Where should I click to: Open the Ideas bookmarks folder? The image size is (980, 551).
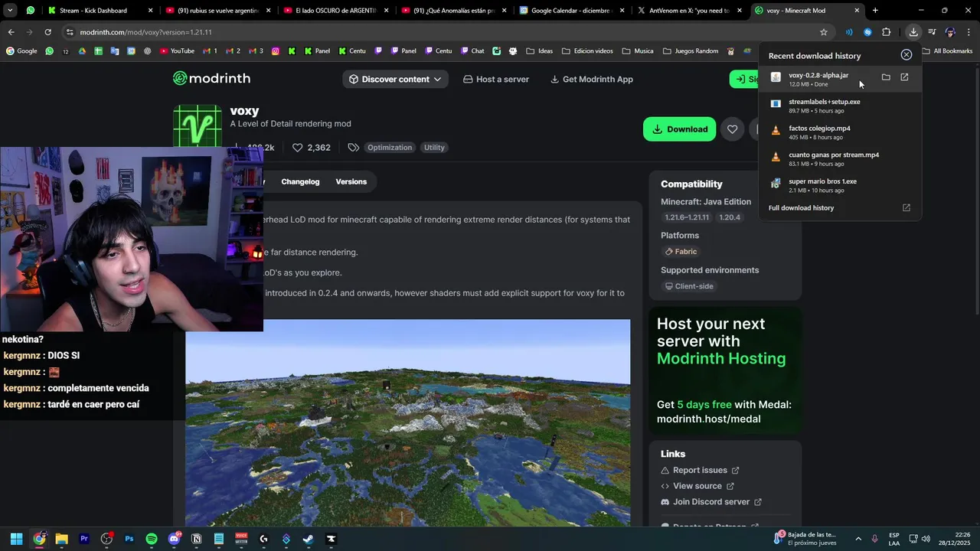[x=539, y=51]
